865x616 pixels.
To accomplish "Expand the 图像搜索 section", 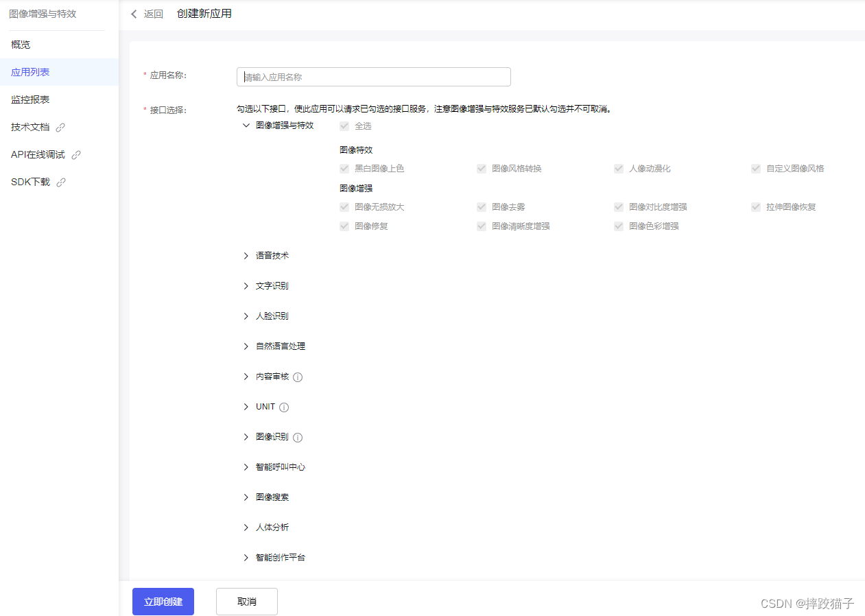I will tap(246, 497).
